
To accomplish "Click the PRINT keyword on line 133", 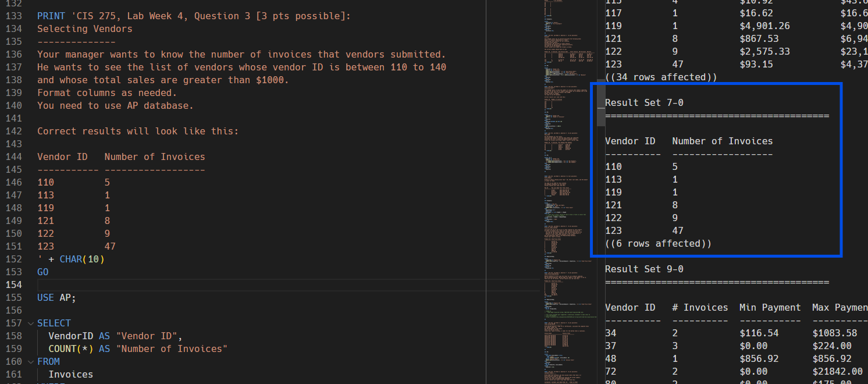I will (x=51, y=16).
